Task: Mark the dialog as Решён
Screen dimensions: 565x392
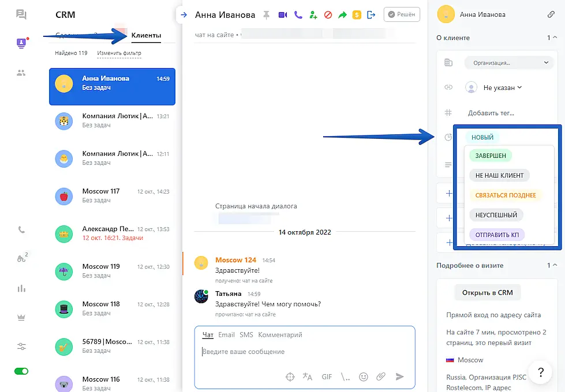Action: (402, 15)
